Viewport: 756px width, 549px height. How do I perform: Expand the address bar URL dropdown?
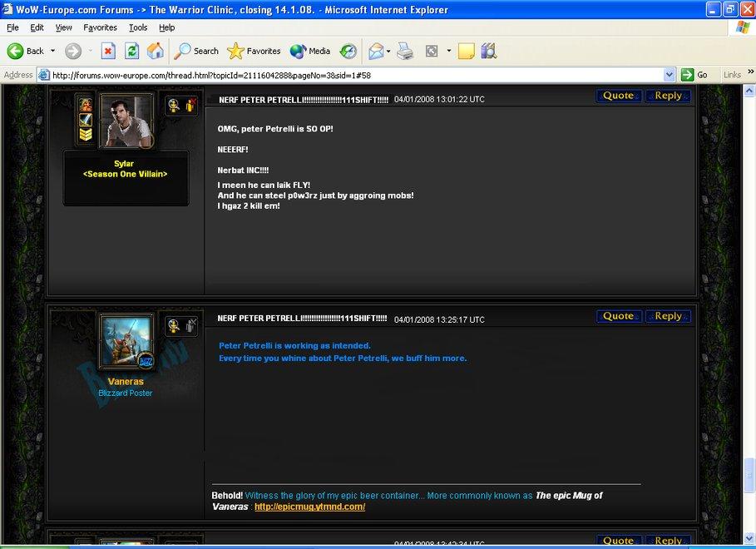pos(669,75)
